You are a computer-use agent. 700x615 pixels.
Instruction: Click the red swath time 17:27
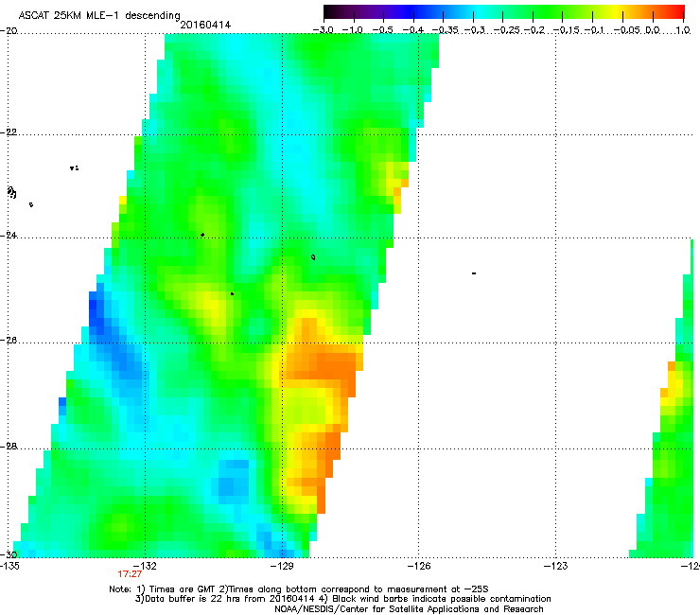tap(130, 574)
